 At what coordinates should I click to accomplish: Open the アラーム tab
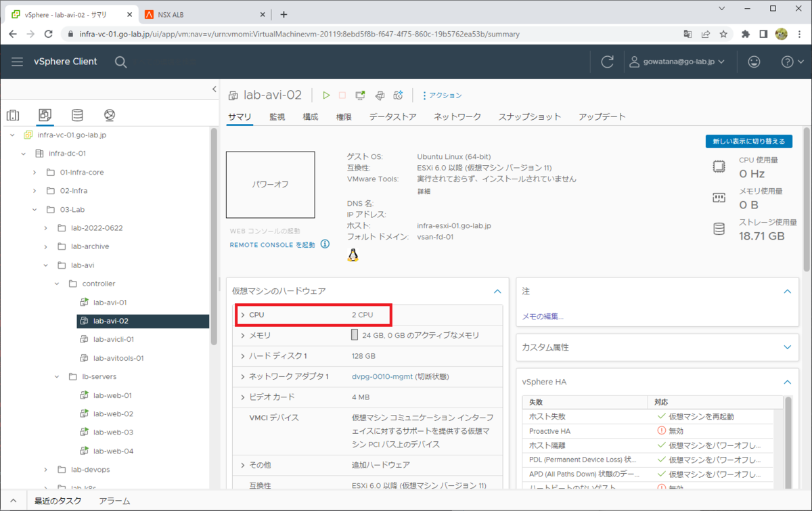tap(114, 501)
